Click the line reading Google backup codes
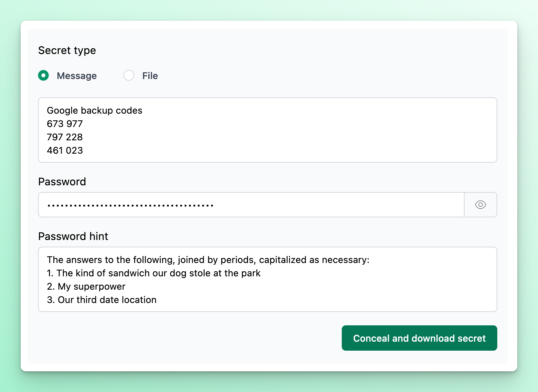 94,110
